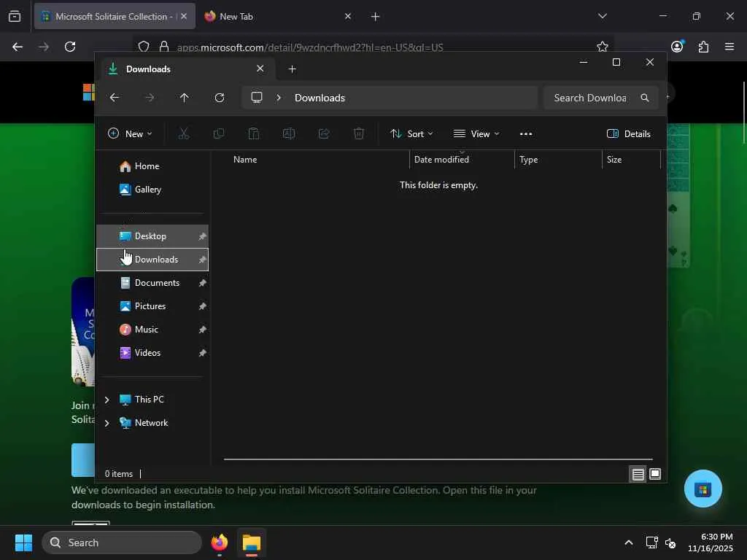The image size is (747, 560).
Task: Click the Firefox taskbar icon
Action: click(x=219, y=542)
